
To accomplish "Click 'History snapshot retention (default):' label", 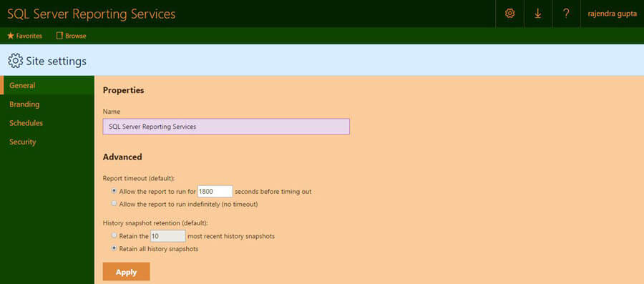I will tap(155, 223).
